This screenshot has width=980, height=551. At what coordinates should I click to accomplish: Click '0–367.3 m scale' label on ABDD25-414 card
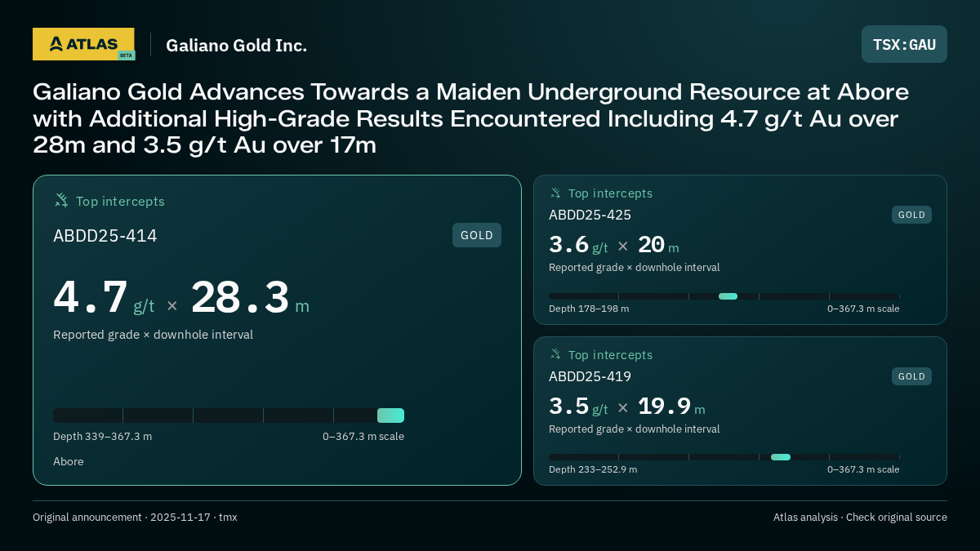[x=363, y=437]
